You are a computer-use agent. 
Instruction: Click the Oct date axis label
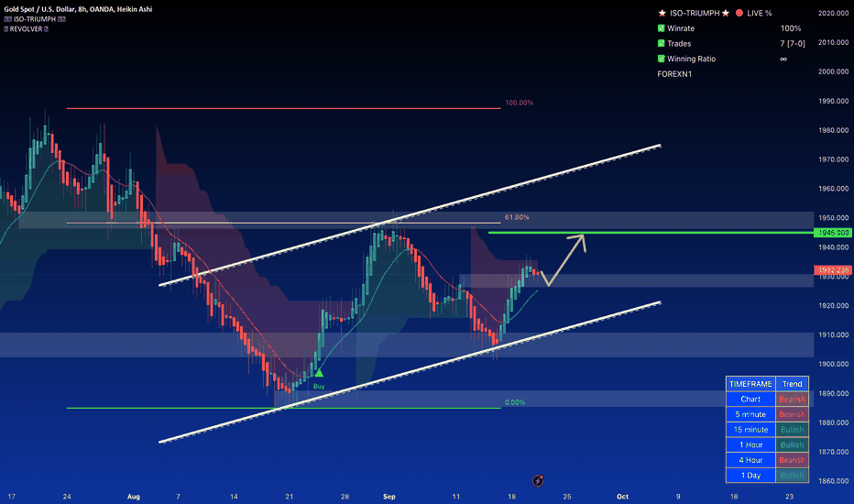coord(622,497)
